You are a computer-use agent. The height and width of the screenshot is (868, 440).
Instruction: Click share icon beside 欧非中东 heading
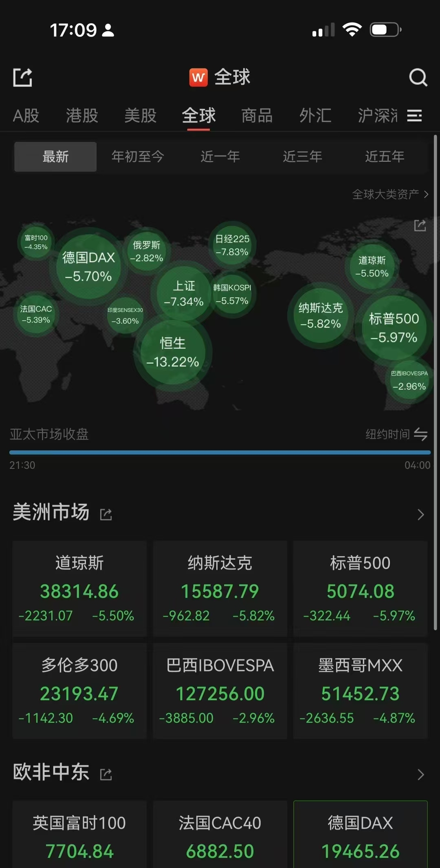[106, 774]
